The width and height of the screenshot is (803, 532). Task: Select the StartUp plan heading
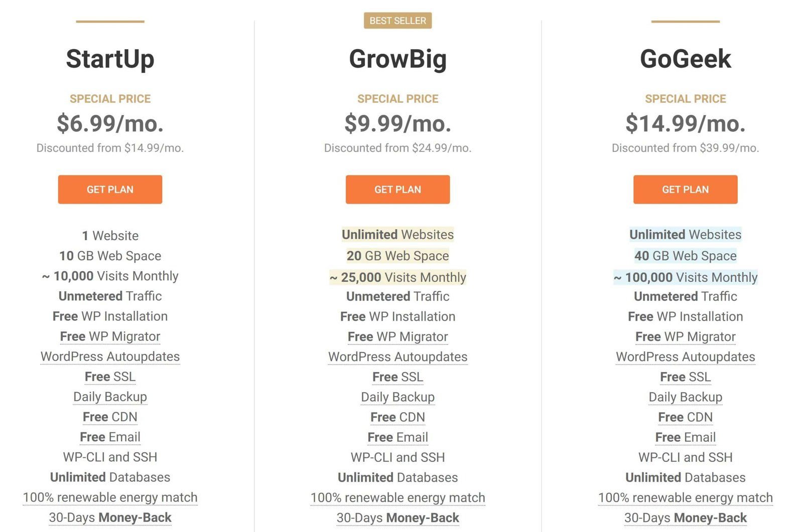[x=110, y=59]
